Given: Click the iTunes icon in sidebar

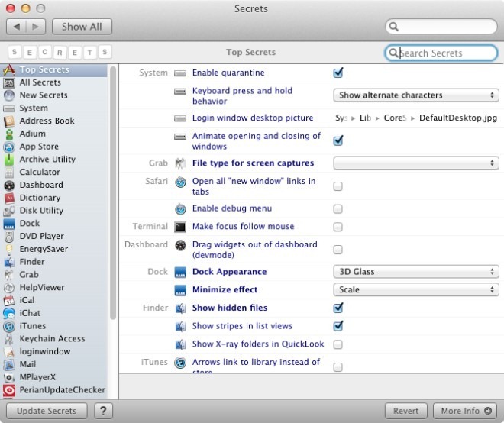Looking at the screenshot, I should point(9,326).
